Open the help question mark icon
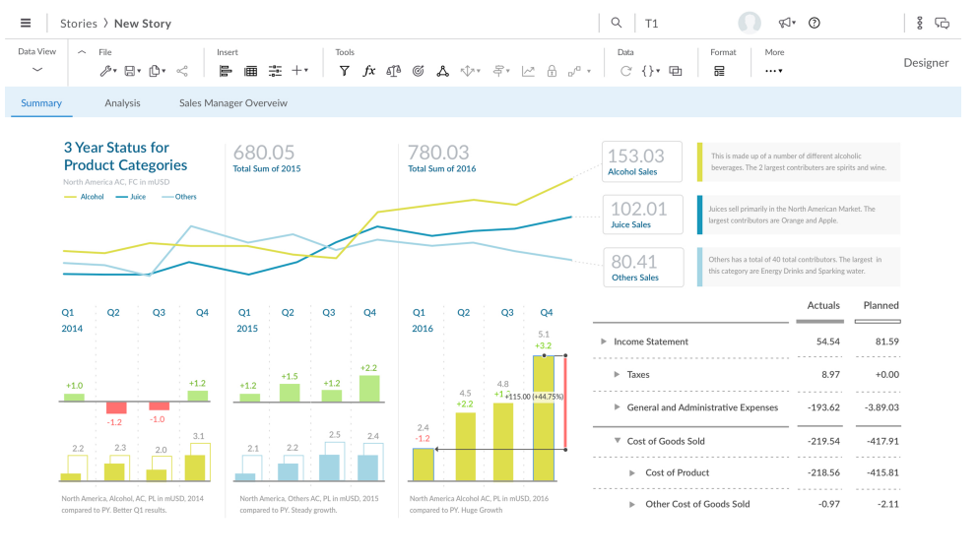Image resolution: width=979 pixels, height=560 pixels. click(x=815, y=23)
